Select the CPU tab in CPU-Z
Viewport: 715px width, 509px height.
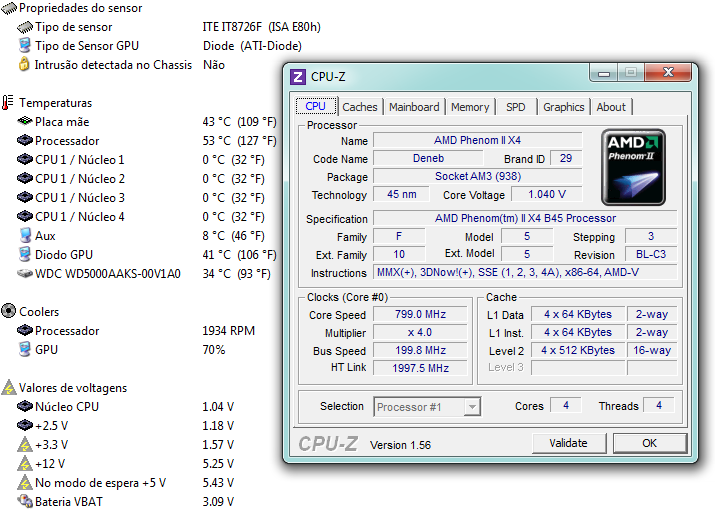pyautogui.click(x=316, y=106)
